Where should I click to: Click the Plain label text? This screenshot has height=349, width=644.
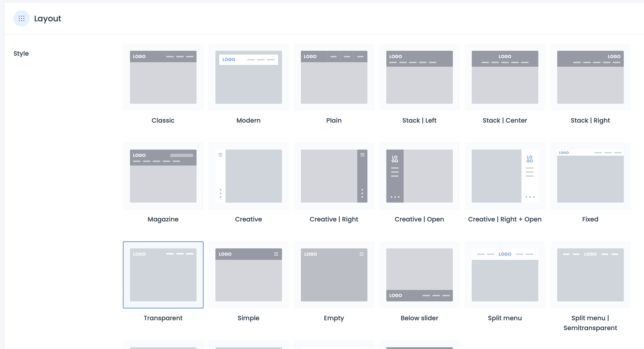(x=334, y=120)
